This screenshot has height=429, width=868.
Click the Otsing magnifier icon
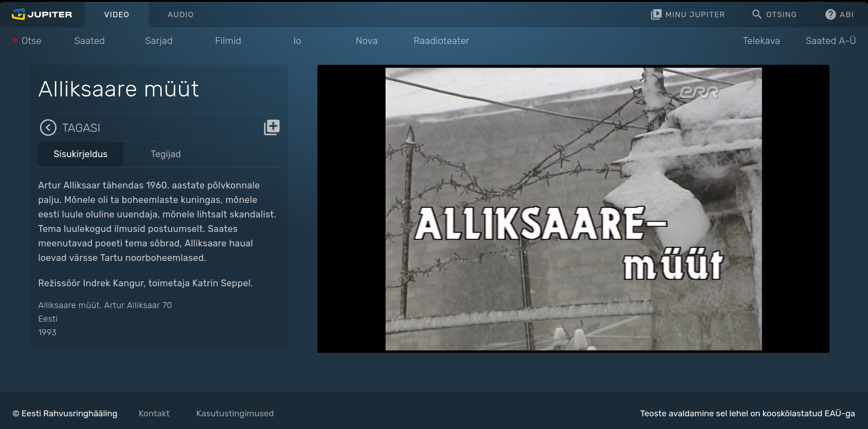[757, 14]
